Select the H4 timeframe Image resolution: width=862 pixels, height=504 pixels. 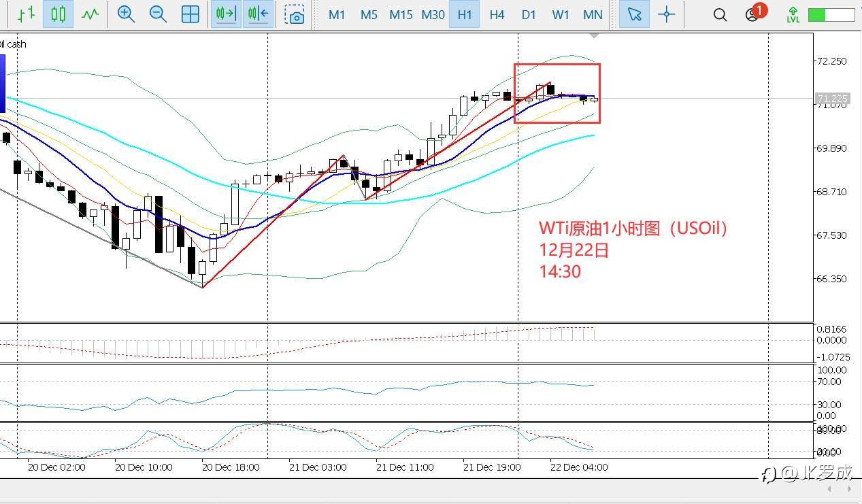497,14
